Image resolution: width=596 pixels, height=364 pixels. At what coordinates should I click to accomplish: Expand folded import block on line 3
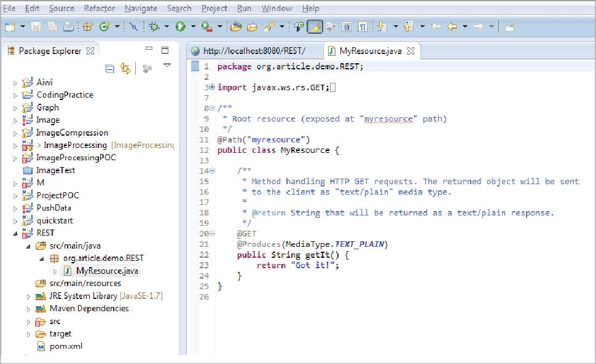(x=212, y=88)
